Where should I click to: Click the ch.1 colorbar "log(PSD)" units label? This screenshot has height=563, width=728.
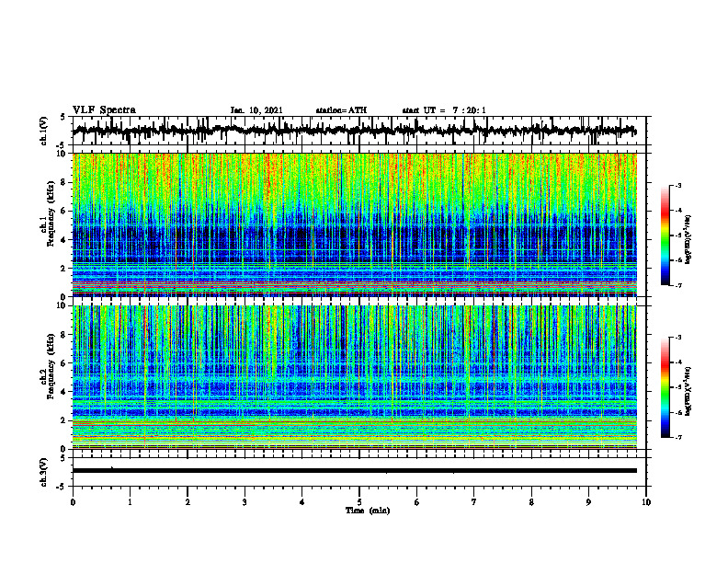tap(689, 239)
